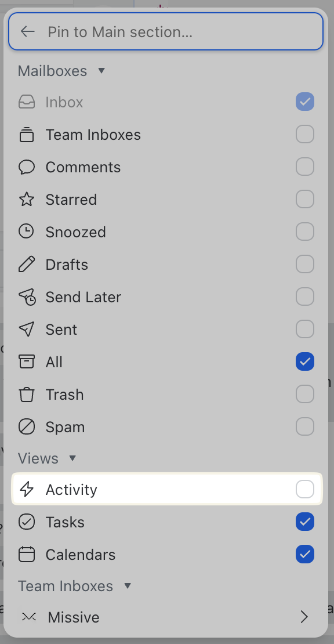Collapse the Team Inboxes section triangle

pos(128,585)
